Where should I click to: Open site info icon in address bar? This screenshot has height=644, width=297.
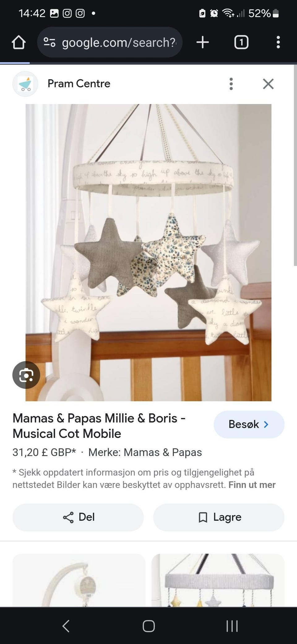coord(49,42)
